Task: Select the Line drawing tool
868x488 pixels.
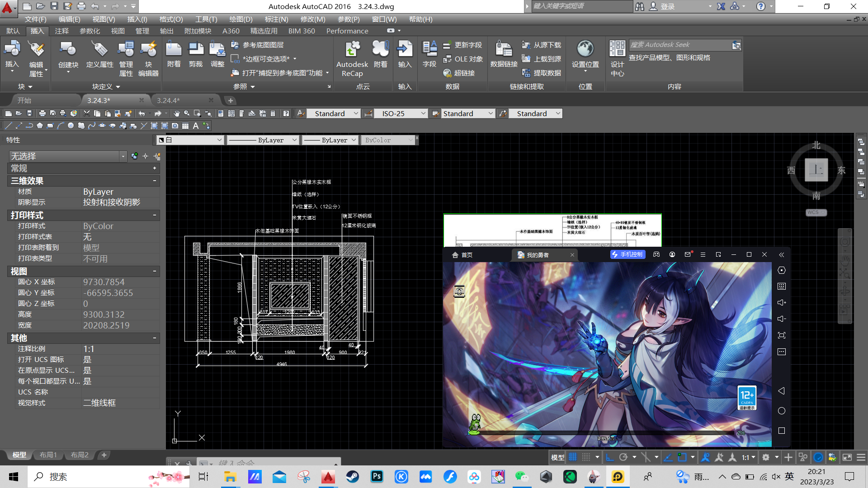Action: (x=8, y=126)
